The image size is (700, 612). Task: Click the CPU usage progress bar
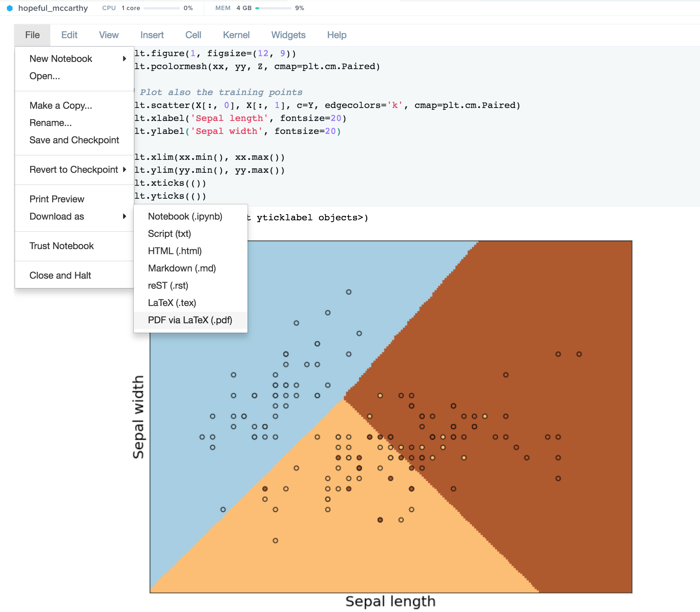click(x=162, y=8)
